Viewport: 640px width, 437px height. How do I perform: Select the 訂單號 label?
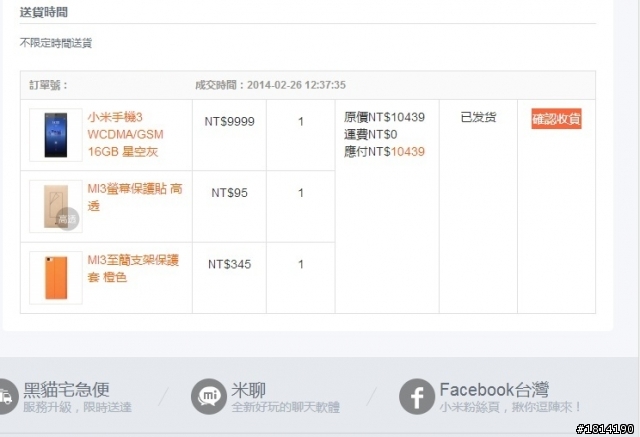point(48,85)
